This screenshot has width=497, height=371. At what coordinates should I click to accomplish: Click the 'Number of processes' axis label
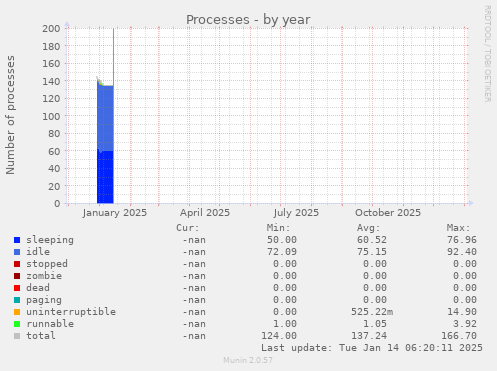[x=10, y=115]
